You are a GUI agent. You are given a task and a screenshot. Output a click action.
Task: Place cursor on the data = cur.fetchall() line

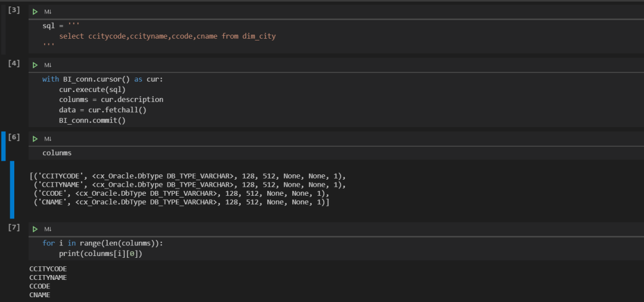pyautogui.click(x=103, y=110)
